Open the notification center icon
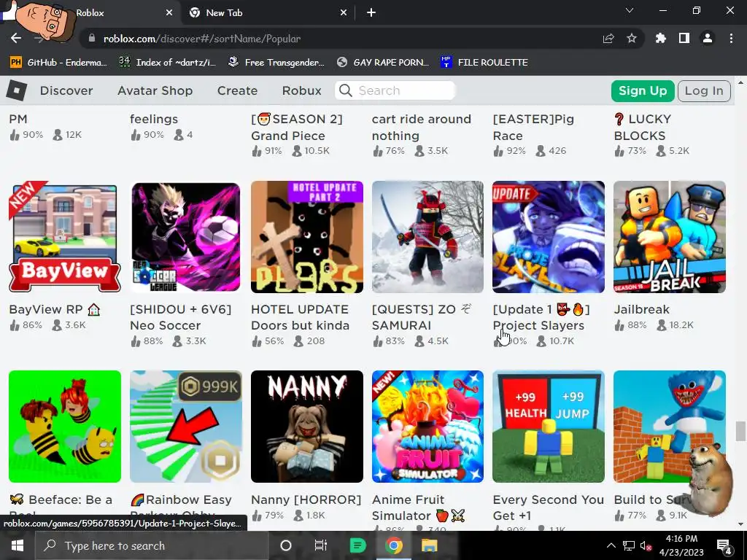 pos(724,545)
